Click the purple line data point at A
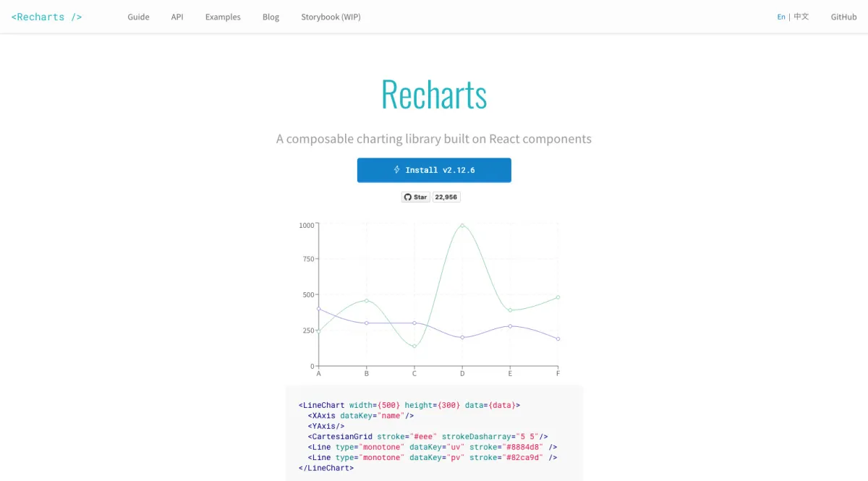This screenshot has width=868, height=481. click(x=319, y=309)
